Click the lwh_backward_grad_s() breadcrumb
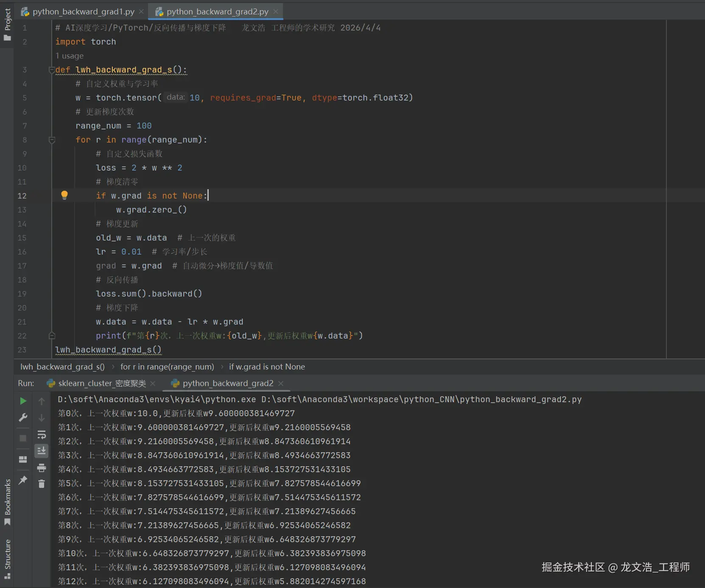Viewport: 705px width, 588px height. (62, 367)
